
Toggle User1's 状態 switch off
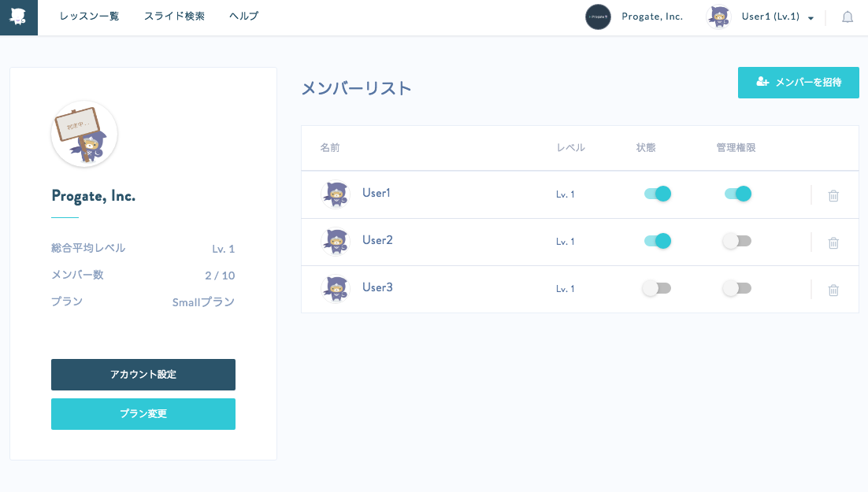tap(657, 194)
